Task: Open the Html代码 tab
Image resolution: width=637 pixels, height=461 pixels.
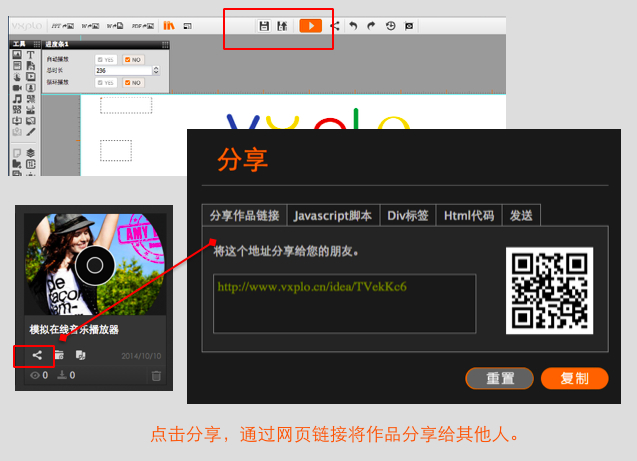Action: (469, 215)
